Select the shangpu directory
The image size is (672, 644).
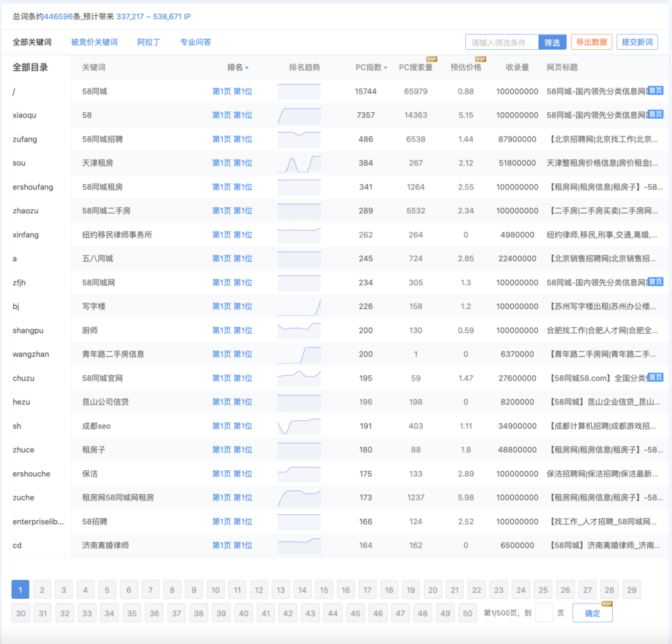pos(28,330)
